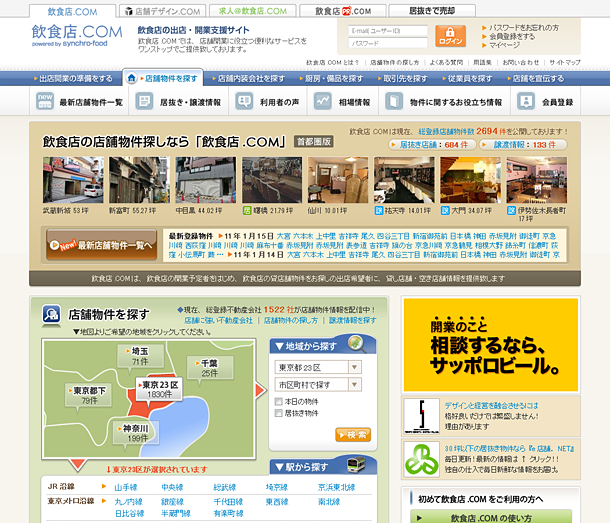Image resolution: width=610 pixels, height=523 pixels.
Task: Open 厨房・備品を探す menu
Action: (x=331, y=79)
